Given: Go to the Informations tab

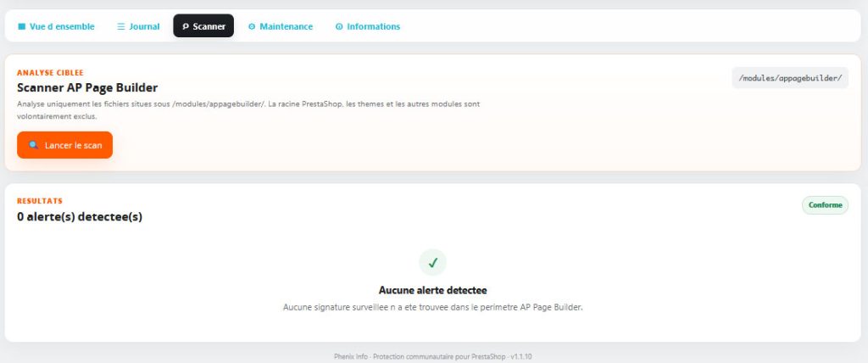Looking at the screenshot, I should tap(368, 26).
